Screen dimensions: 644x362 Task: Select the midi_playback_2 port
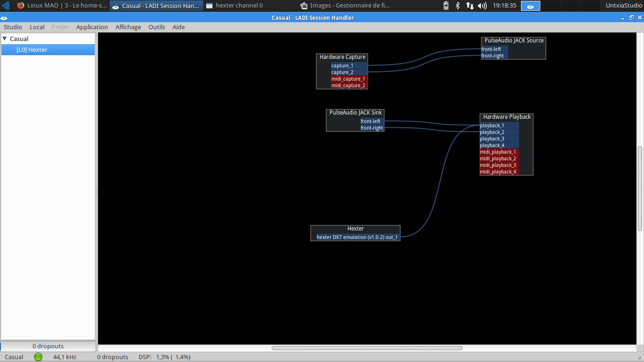tap(499, 158)
